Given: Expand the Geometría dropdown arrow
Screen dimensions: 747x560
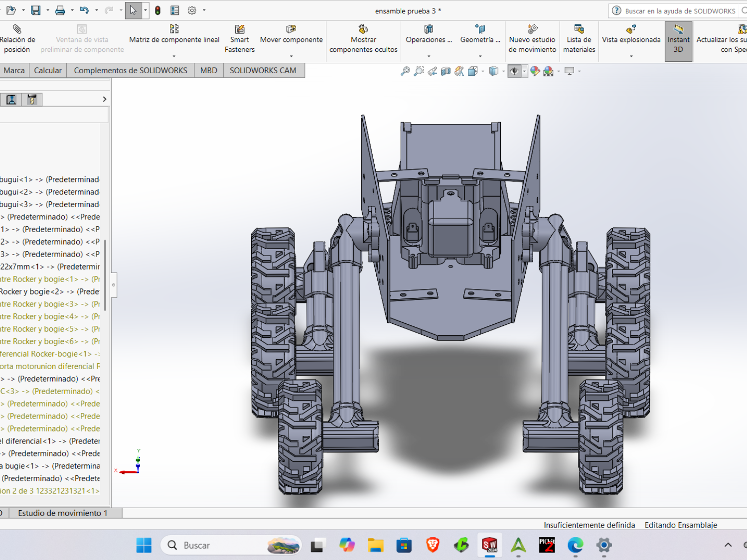Looking at the screenshot, I should point(480,56).
